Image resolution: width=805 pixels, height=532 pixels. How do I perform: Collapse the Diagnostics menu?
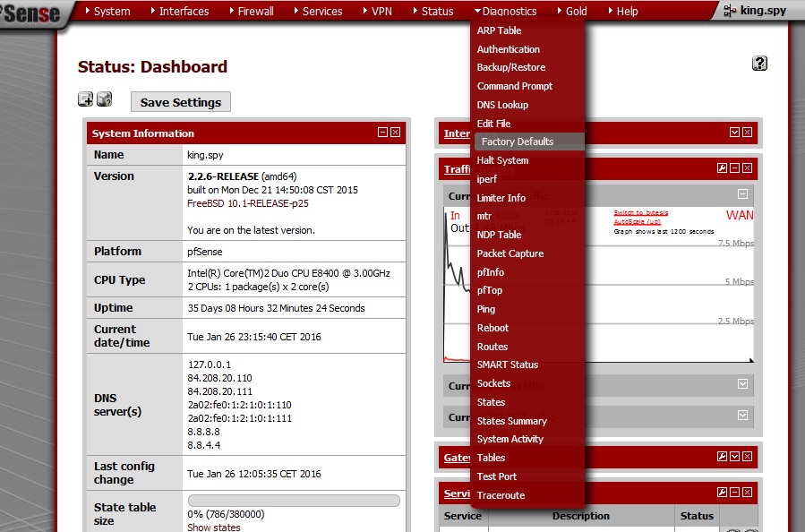click(x=505, y=11)
